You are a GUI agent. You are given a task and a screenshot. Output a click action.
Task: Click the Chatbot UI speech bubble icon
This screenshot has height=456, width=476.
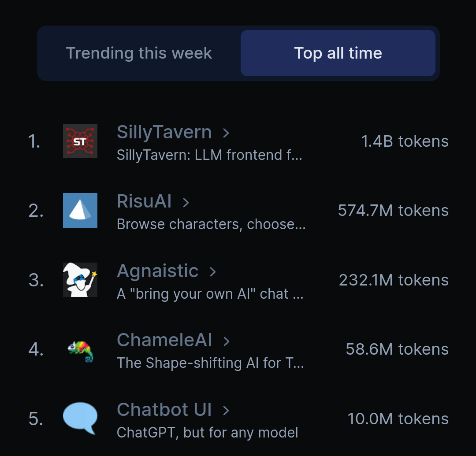[x=80, y=419]
